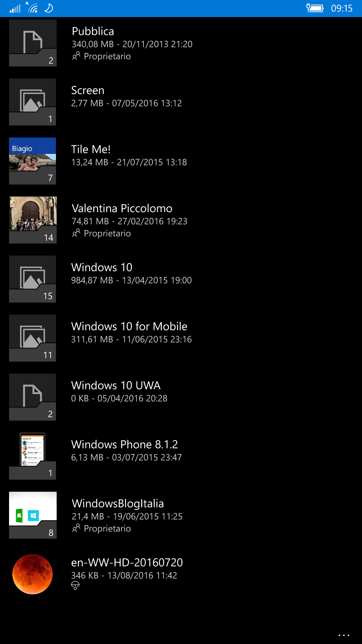Tap the 311,61 MB - 11/06/2015 23:16 details
Image resolution: width=362 pixels, height=644 pixels.
(131, 339)
